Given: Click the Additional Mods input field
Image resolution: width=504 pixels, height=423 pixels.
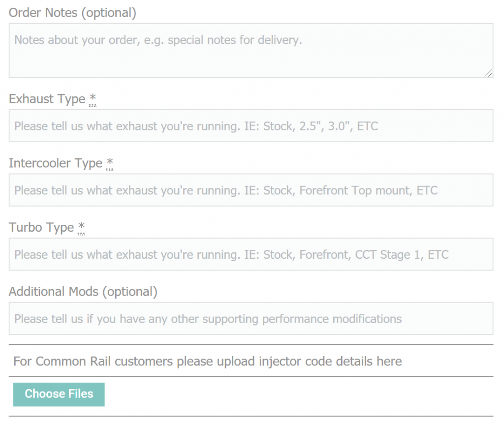Looking at the screenshot, I should pyautogui.click(x=251, y=319).
